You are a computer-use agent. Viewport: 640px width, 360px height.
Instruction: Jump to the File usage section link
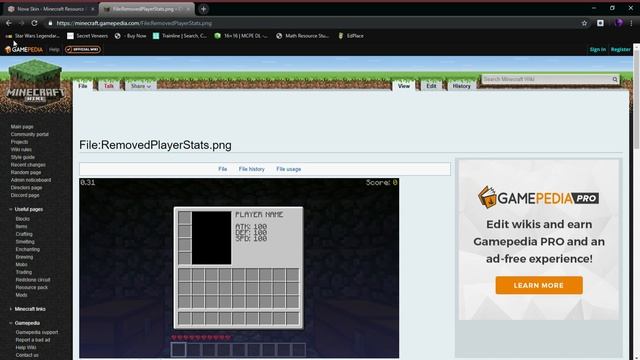point(289,169)
